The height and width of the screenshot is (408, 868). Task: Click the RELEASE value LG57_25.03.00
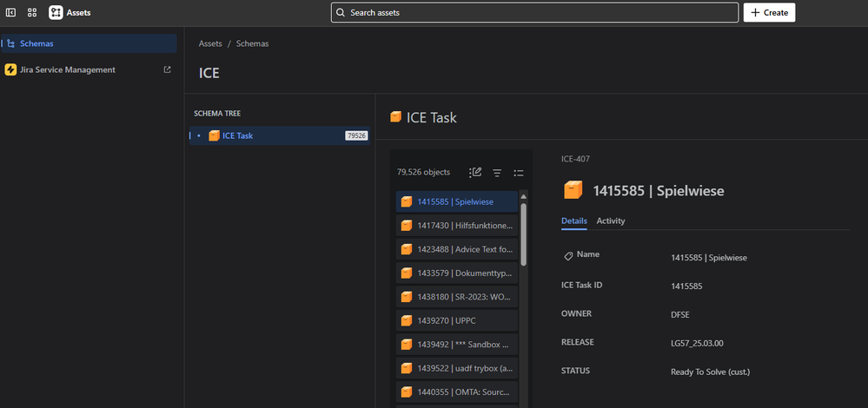(697, 343)
